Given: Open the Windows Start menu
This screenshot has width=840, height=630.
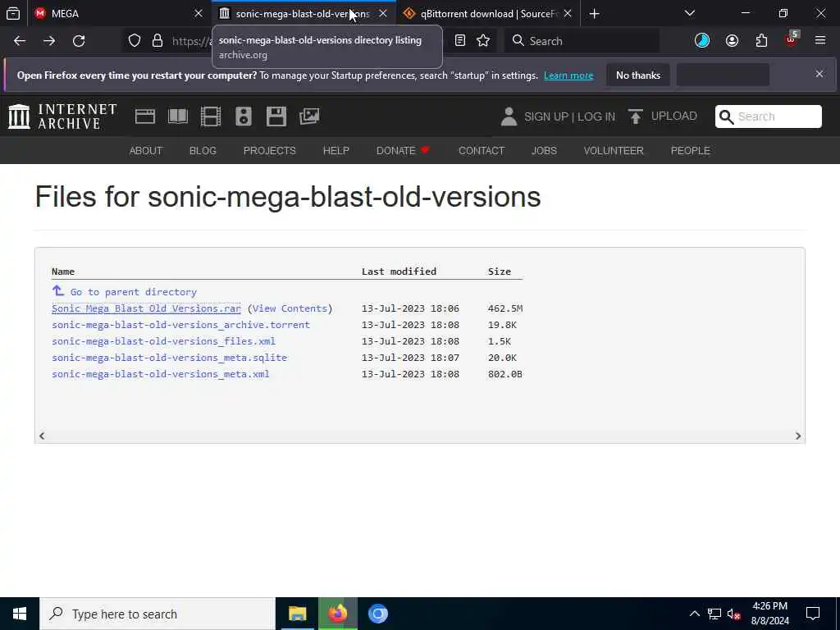Looking at the screenshot, I should click(20, 614).
